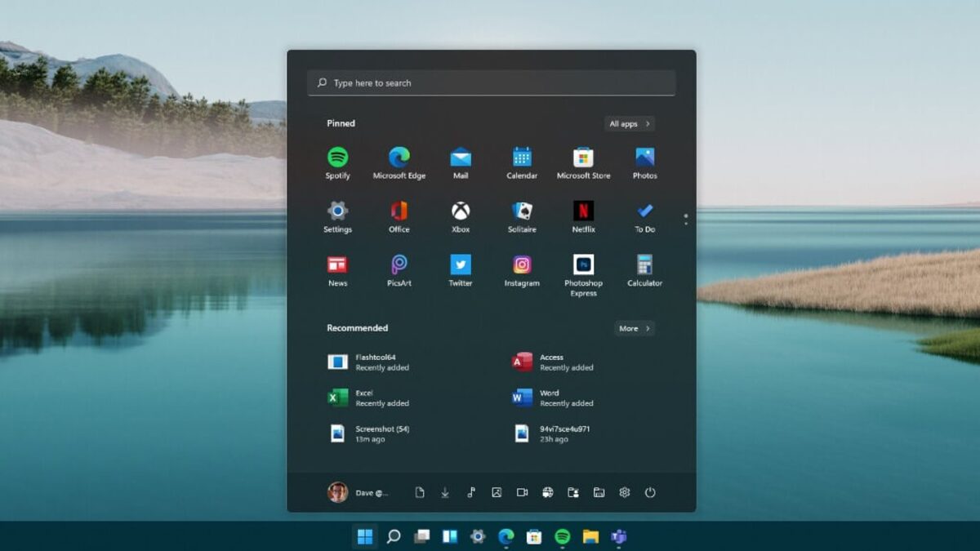Click the Dave user account avatar
This screenshot has width=980, height=551.
[337, 492]
